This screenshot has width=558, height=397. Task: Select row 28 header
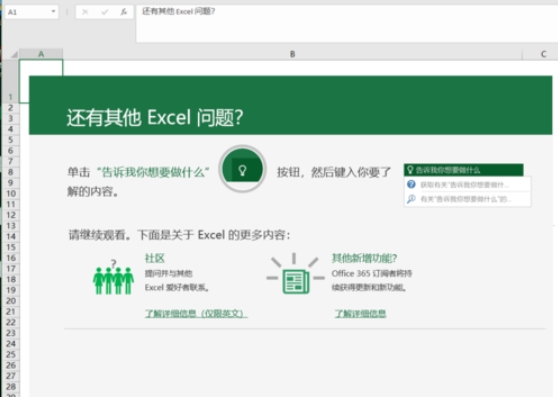coord(10,386)
